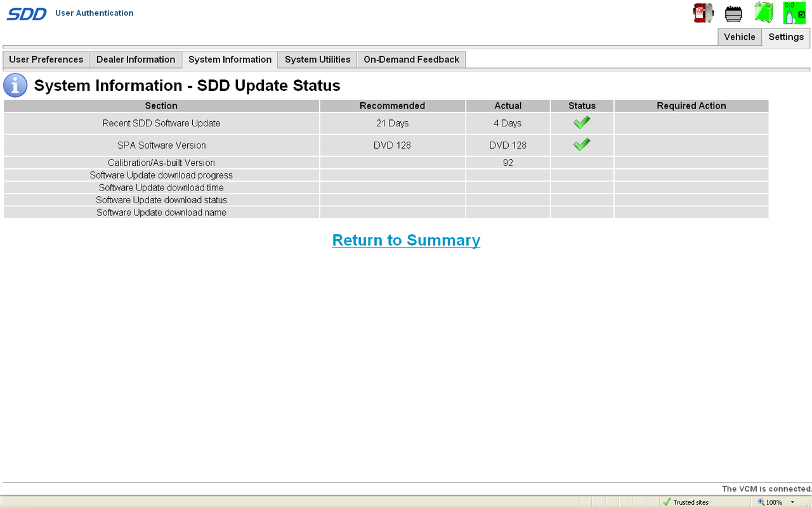
Task: Open the Dealer Information tab
Action: 136,60
